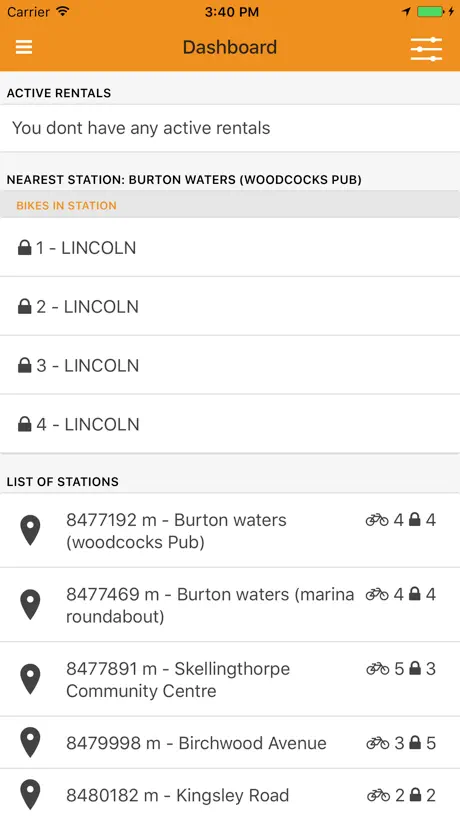Select bike 1 - LINCOLN
Viewport: 460px width, 818px height.
[230, 247]
